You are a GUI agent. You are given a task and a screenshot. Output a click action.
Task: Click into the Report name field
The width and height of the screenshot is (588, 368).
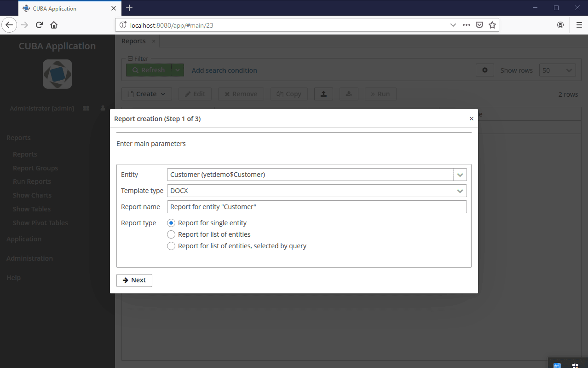317,207
